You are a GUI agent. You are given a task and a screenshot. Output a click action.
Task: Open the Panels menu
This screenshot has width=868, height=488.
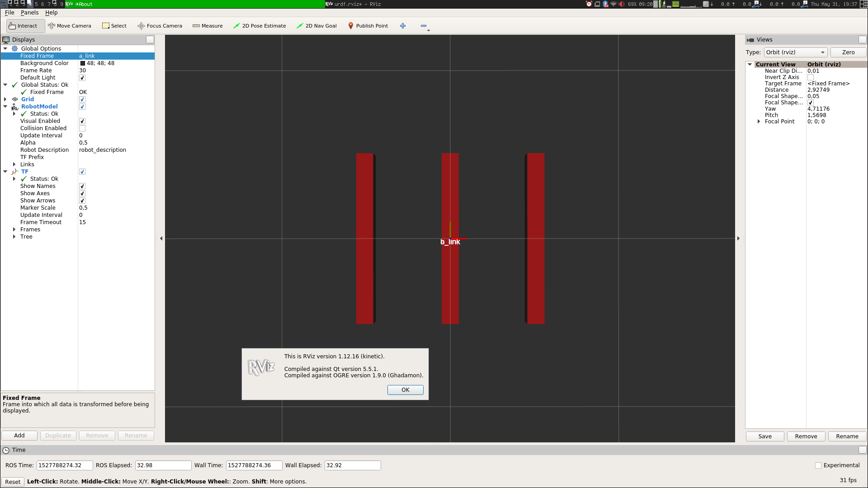click(x=29, y=13)
